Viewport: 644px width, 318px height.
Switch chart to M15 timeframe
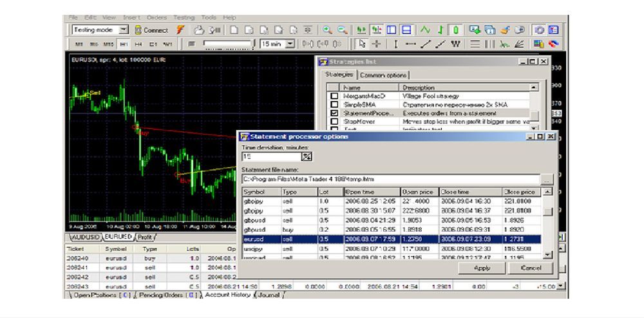click(108, 44)
